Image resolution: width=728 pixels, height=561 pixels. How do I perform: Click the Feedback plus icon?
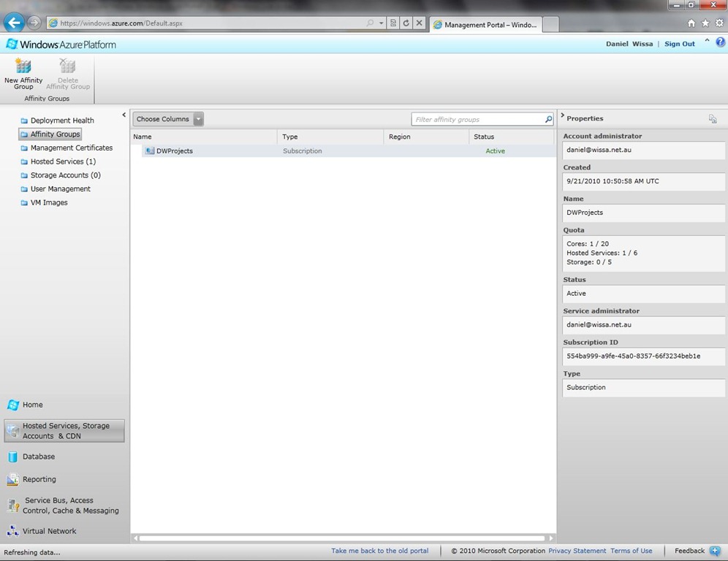(714, 551)
